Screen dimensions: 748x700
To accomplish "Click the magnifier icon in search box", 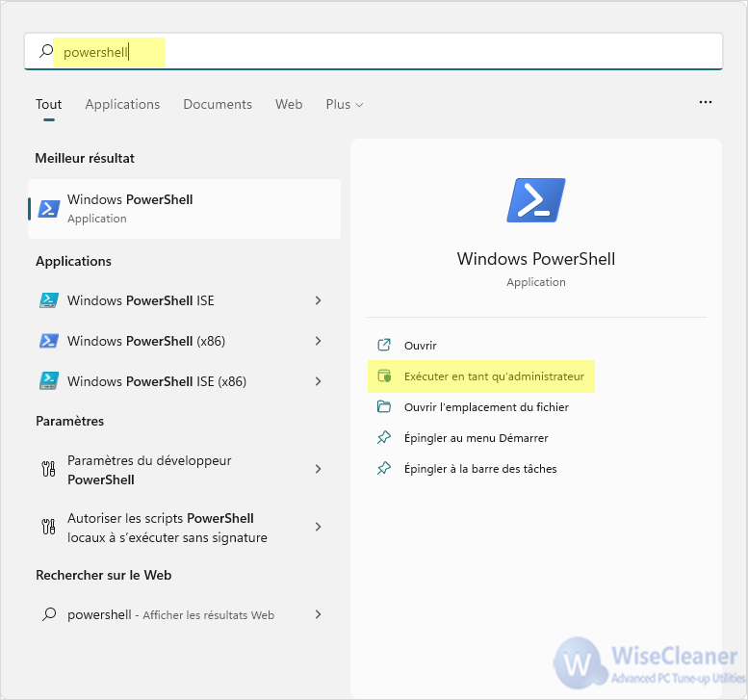I will (x=46, y=51).
